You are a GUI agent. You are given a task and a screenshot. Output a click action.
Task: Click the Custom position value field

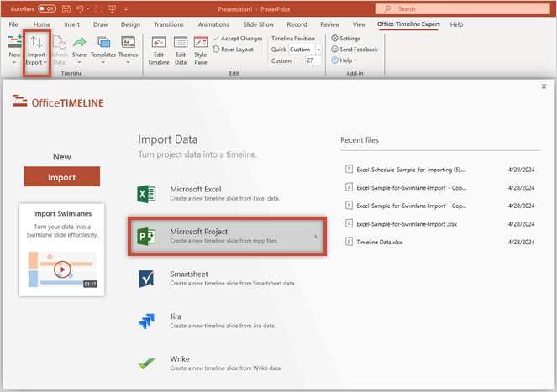click(x=313, y=61)
